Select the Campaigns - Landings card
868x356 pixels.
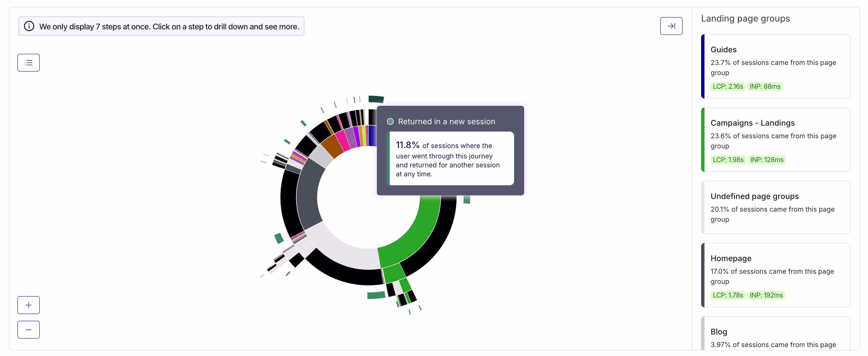coord(775,139)
